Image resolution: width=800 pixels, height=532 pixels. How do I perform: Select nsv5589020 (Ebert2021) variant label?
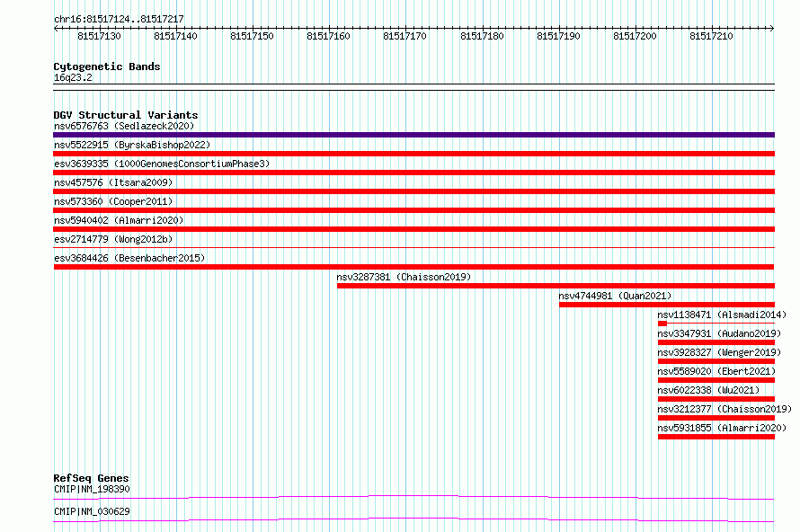(x=716, y=371)
